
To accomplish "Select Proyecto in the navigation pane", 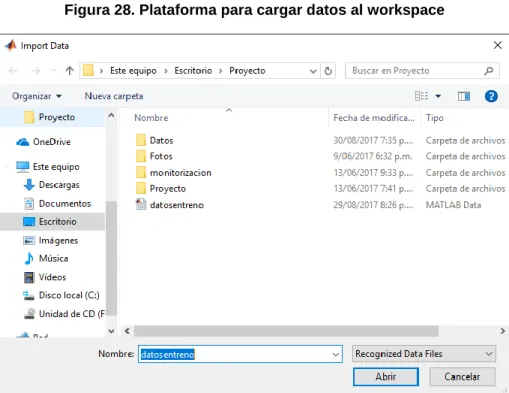I will [52, 117].
